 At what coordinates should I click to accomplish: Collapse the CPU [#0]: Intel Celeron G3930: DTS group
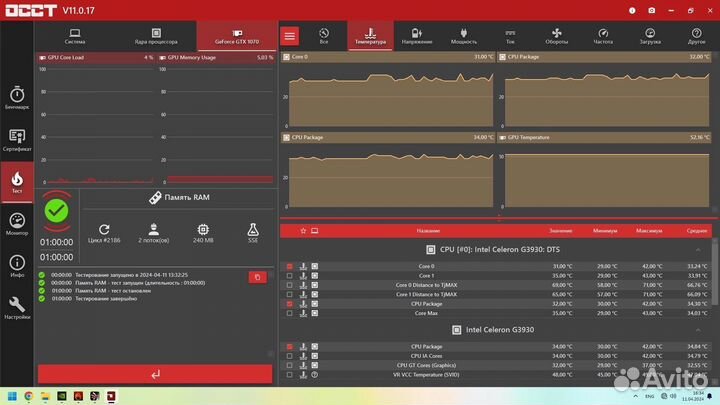[x=698, y=250]
